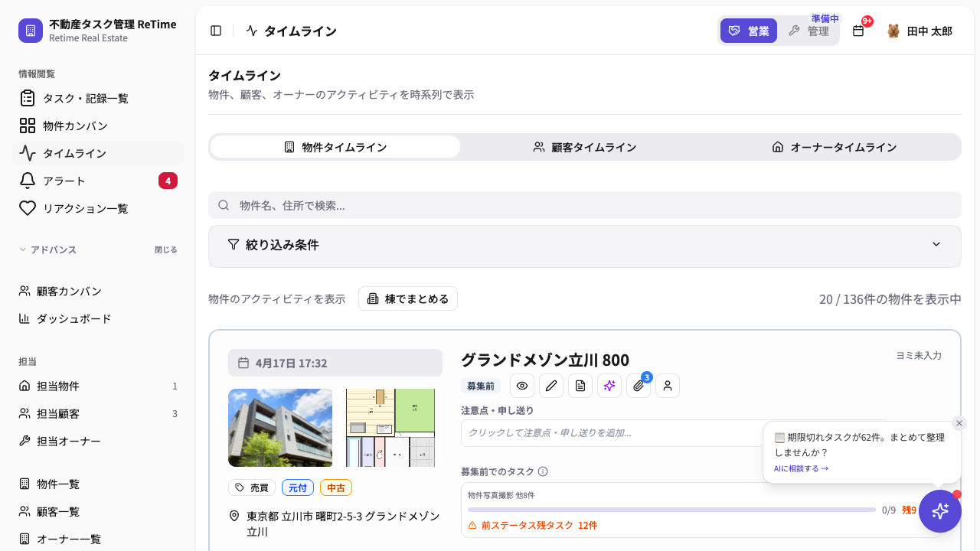
Task: Click the 売買 tag
Action: click(252, 487)
